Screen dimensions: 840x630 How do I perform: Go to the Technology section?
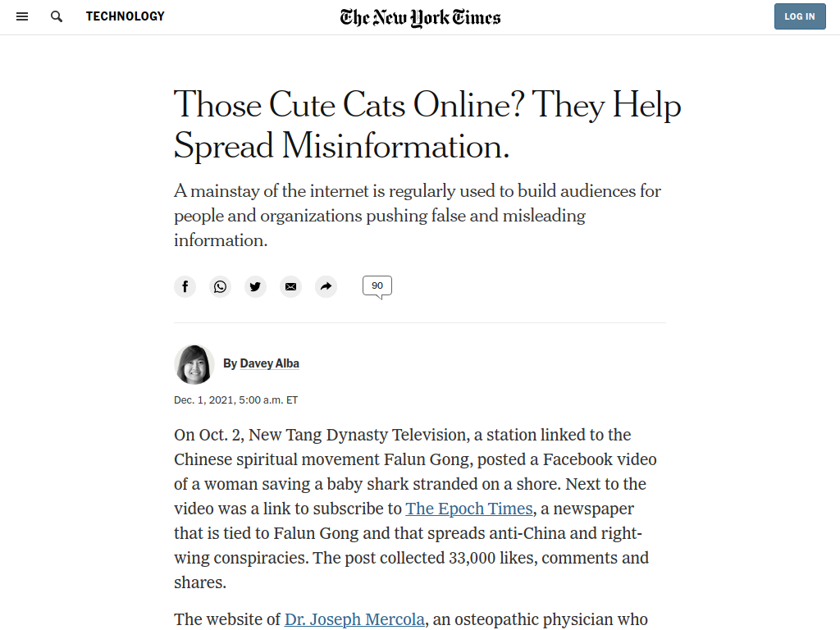(126, 16)
